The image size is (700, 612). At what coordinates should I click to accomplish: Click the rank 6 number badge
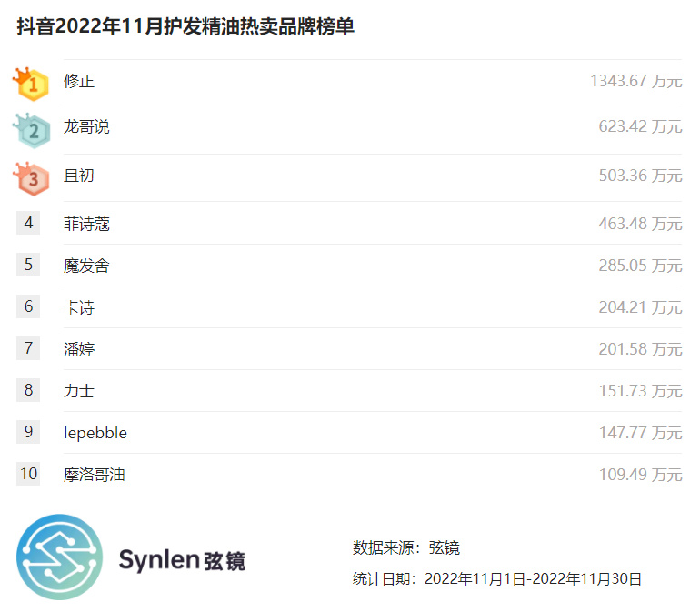pyautogui.click(x=28, y=306)
